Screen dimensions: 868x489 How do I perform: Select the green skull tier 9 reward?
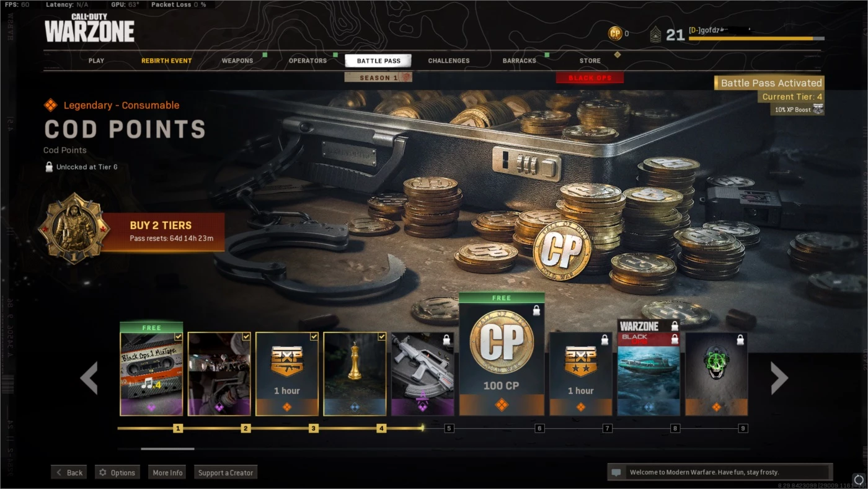pyautogui.click(x=716, y=374)
